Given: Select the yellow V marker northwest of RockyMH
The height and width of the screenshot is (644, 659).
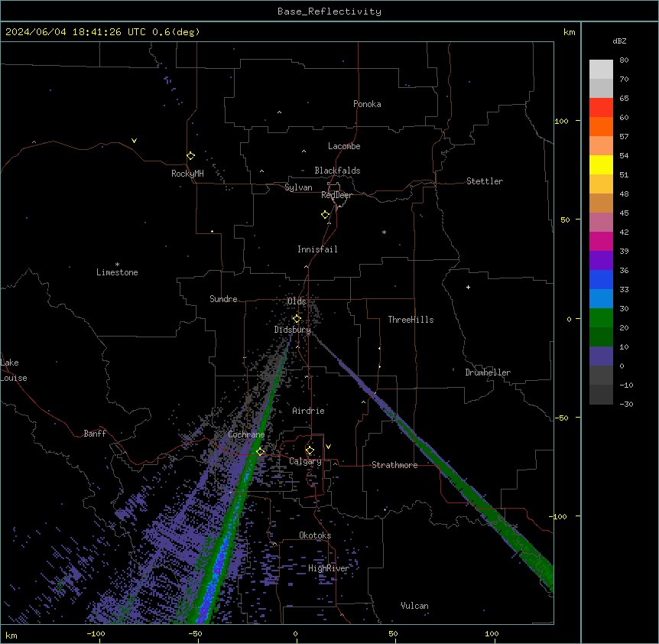Looking at the screenshot, I should tap(134, 141).
